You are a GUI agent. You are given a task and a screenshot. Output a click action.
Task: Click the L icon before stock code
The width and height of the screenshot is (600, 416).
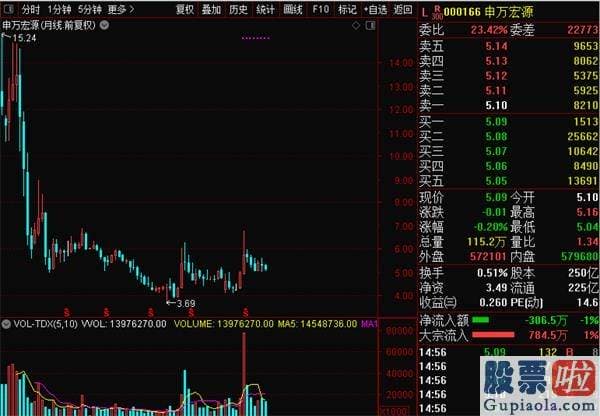pos(424,13)
